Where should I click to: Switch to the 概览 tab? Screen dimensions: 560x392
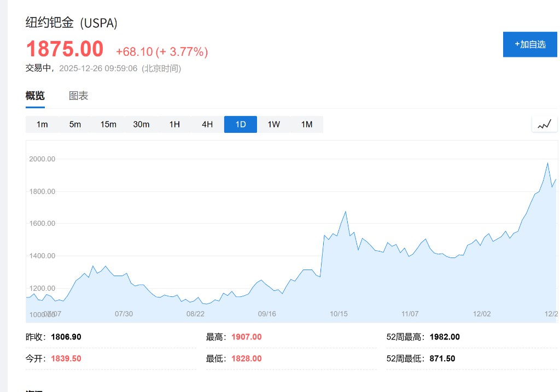(35, 96)
